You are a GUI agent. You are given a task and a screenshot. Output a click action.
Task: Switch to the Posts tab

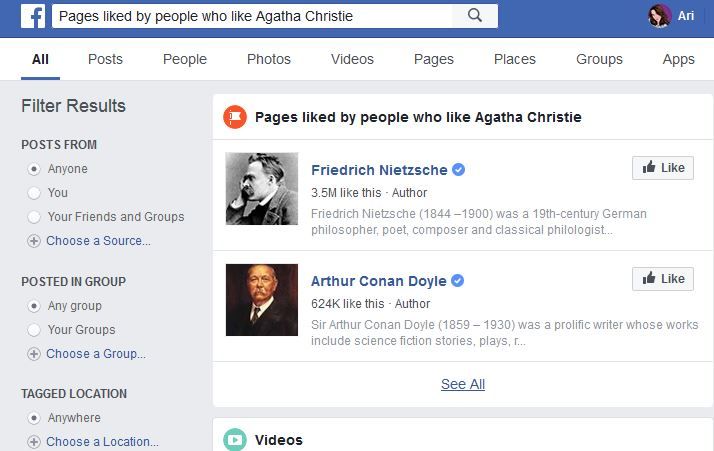105,59
